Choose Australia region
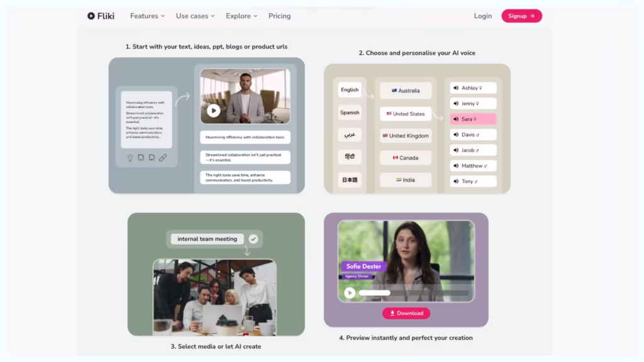The width and height of the screenshot is (644, 362). pyautogui.click(x=406, y=90)
